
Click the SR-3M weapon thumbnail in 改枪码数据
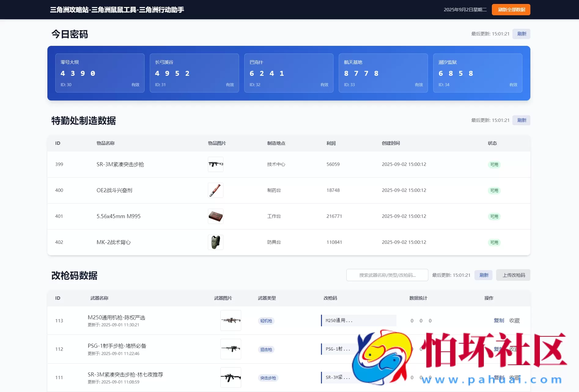[230, 377]
